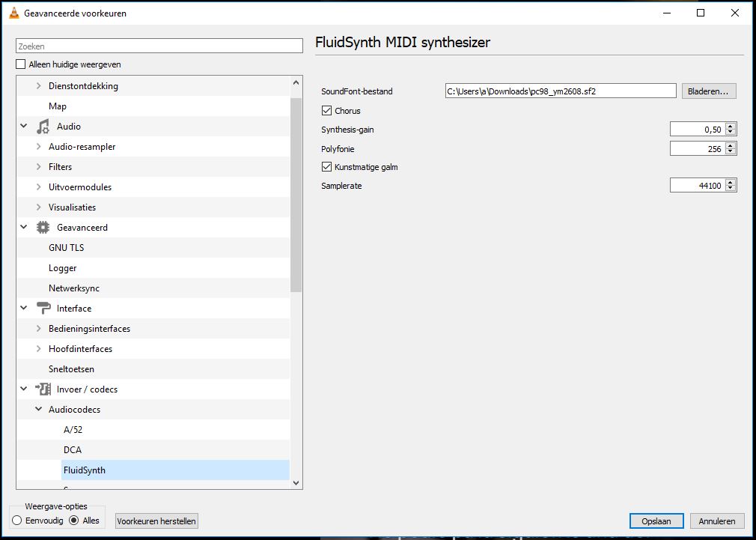Click the Synthesis-gain value field
This screenshot has width=756, height=540.
pyautogui.click(x=698, y=130)
